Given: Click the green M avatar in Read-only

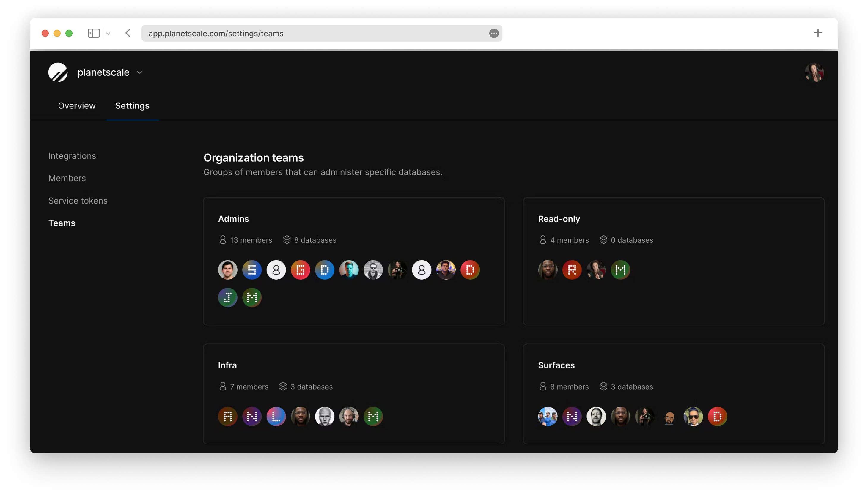Looking at the screenshot, I should point(620,270).
